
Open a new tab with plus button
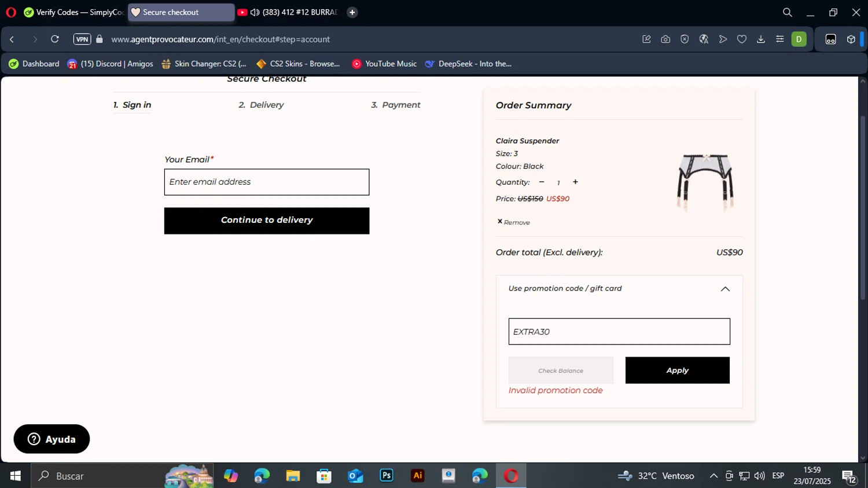(x=352, y=12)
